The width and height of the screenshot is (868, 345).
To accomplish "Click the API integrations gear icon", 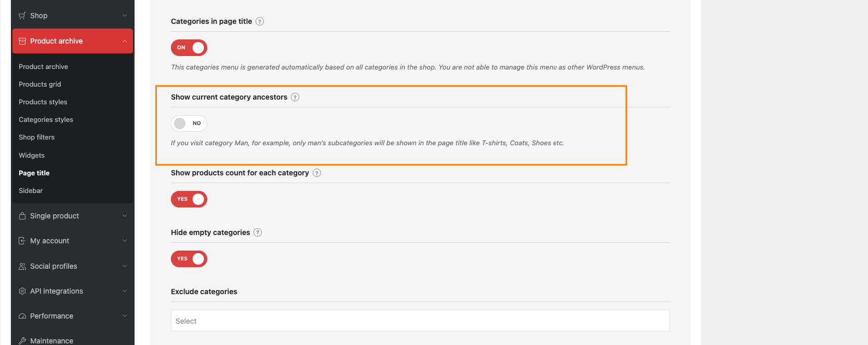I will (x=22, y=291).
